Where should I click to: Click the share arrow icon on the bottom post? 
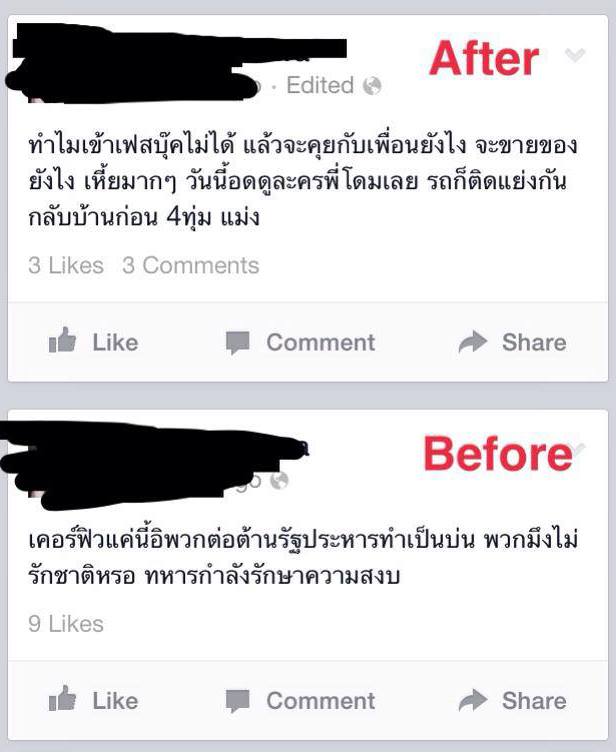(x=473, y=700)
